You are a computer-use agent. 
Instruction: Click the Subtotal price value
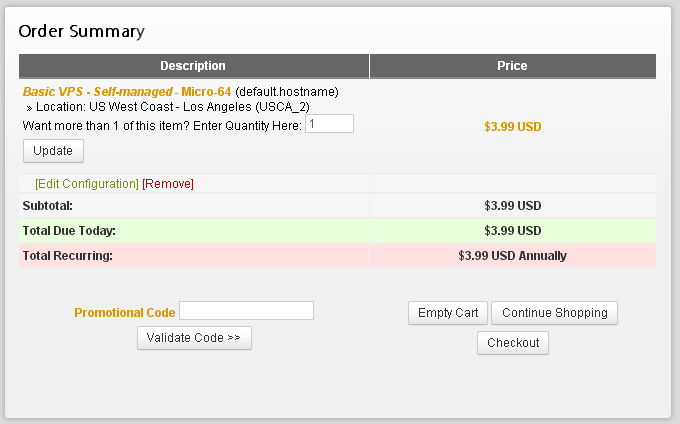tap(513, 205)
